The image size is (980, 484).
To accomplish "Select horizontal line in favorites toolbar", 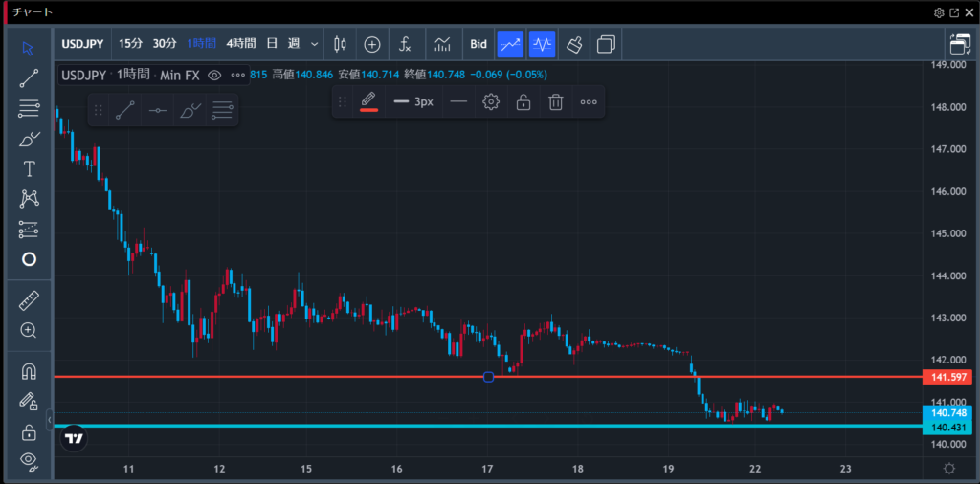I will (158, 111).
